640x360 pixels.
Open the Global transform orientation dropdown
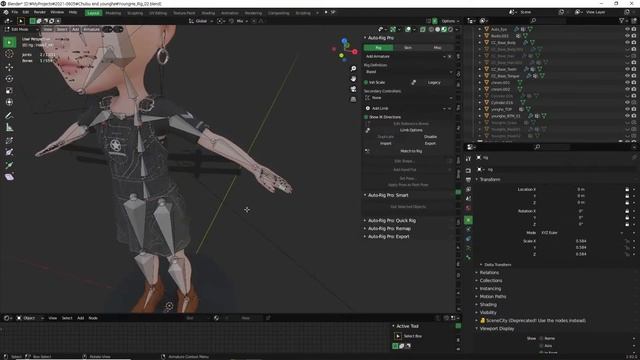coord(201,21)
